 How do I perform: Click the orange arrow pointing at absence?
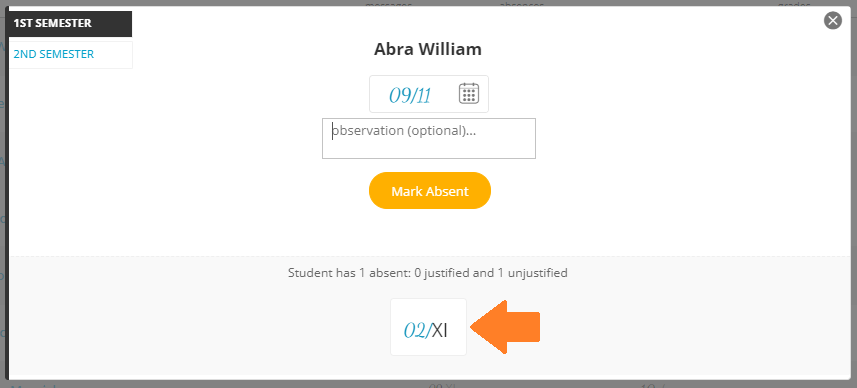[x=505, y=327]
